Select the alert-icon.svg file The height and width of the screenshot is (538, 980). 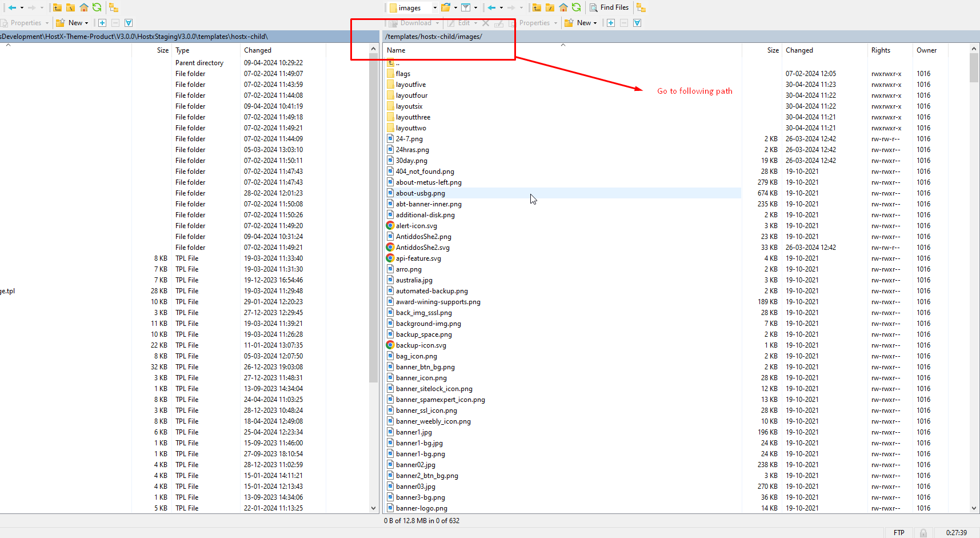click(416, 226)
